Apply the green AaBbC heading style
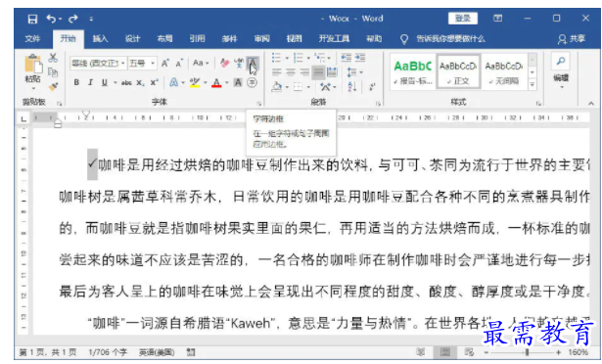The width and height of the screenshot is (602, 364). pos(413,72)
